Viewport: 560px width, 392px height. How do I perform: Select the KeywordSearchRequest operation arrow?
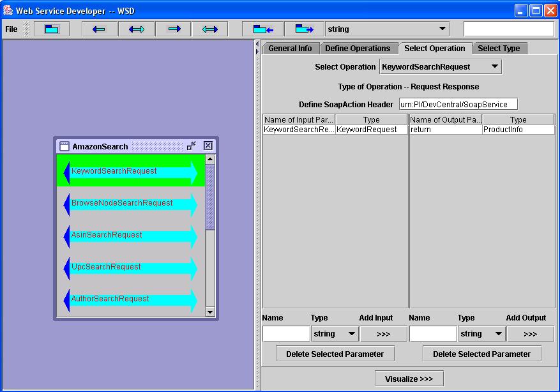click(x=131, y=172)
